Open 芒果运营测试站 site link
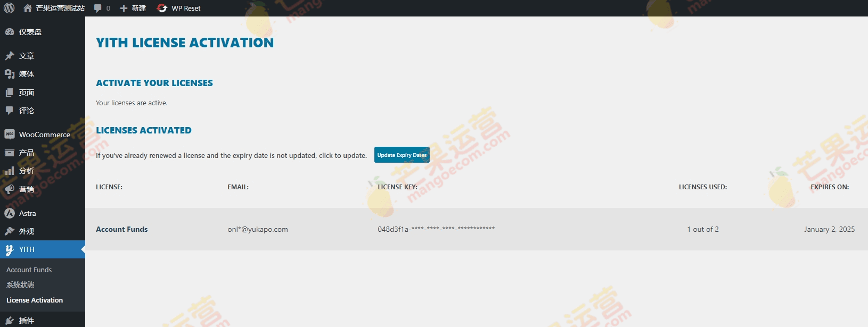Image resolution: width=868 pixels, height=327 pixels. (60, 8)
